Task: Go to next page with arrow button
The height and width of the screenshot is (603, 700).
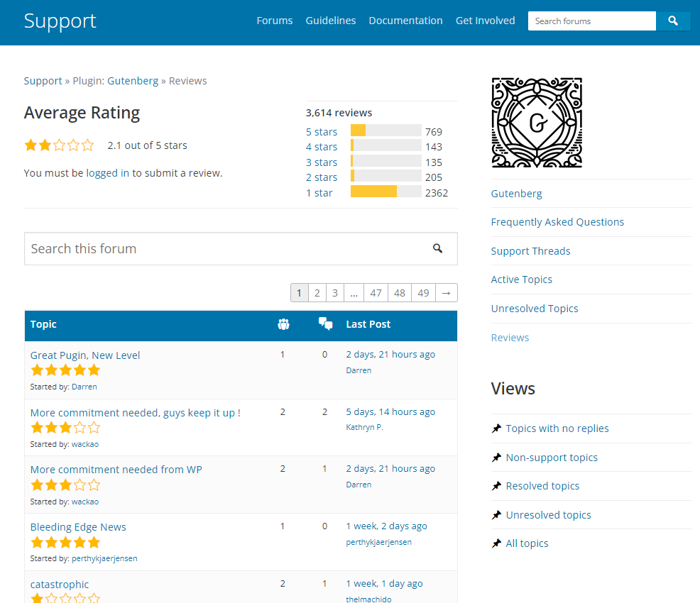Action: (446, 293)
